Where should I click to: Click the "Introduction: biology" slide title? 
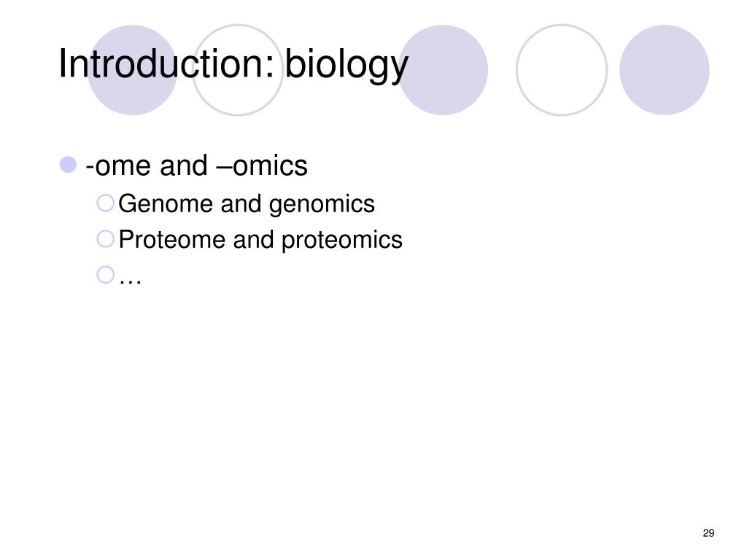coord(233,65)
